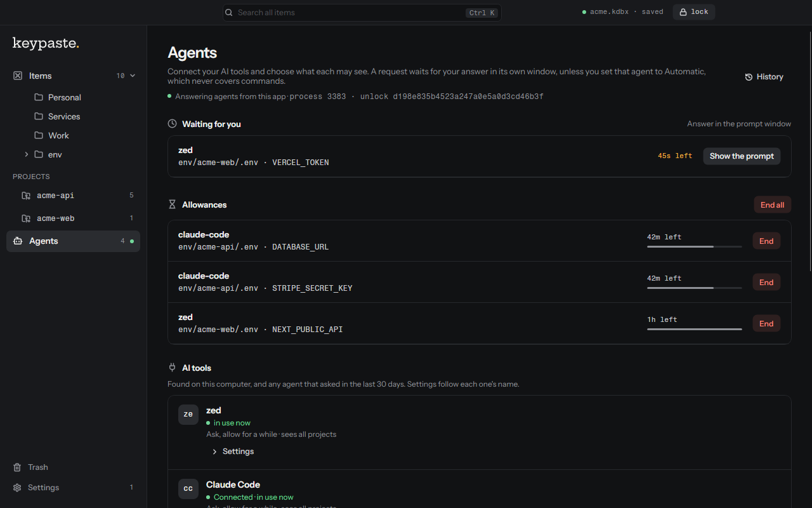Click the acme-web project folder icon
The width and height of the screenshot is (812, 508).
click(26, 218)
